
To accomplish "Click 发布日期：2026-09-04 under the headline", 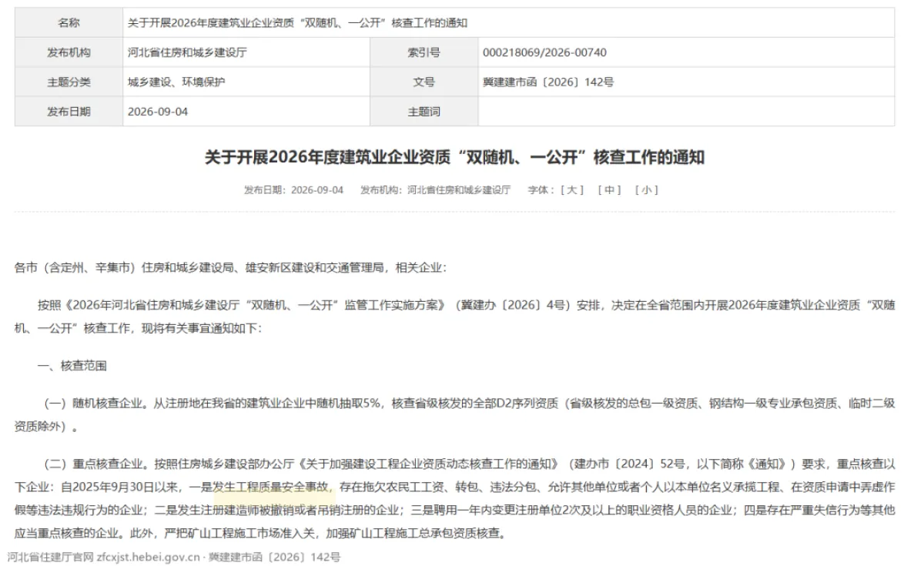I will [x=293, y=190].
